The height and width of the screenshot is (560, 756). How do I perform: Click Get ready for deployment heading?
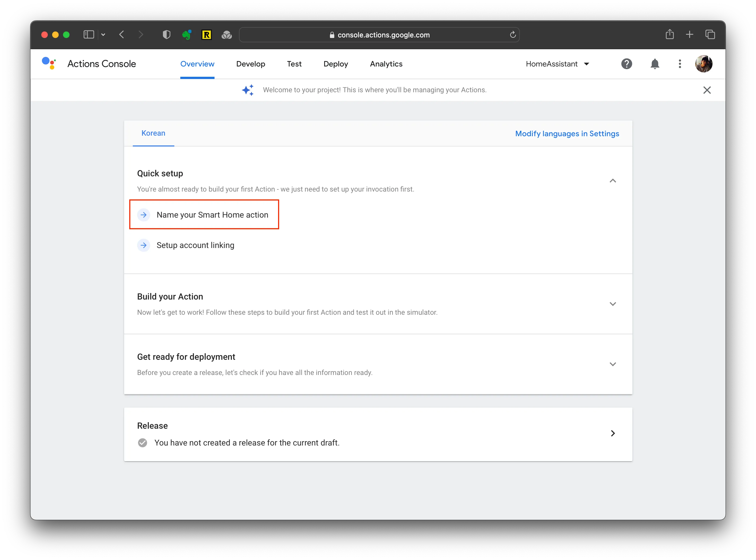click(x=186, y=357)
